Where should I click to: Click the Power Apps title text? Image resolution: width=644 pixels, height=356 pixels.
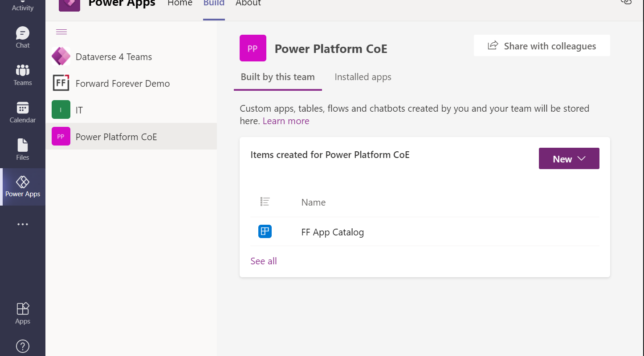(122, 4)
